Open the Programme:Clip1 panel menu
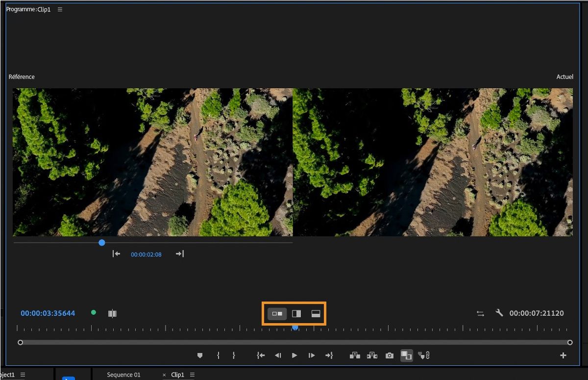588x380 pixels. (59, 9)
